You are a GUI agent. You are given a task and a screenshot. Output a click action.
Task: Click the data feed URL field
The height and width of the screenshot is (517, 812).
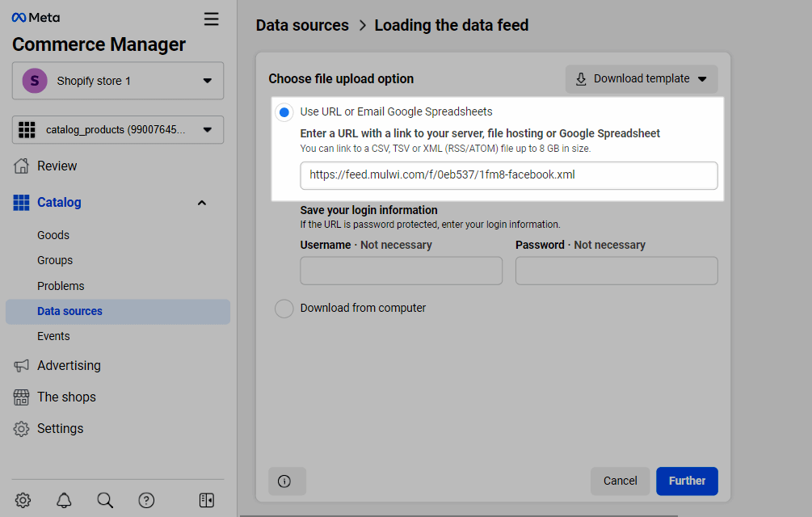click(x=508, y=175)
